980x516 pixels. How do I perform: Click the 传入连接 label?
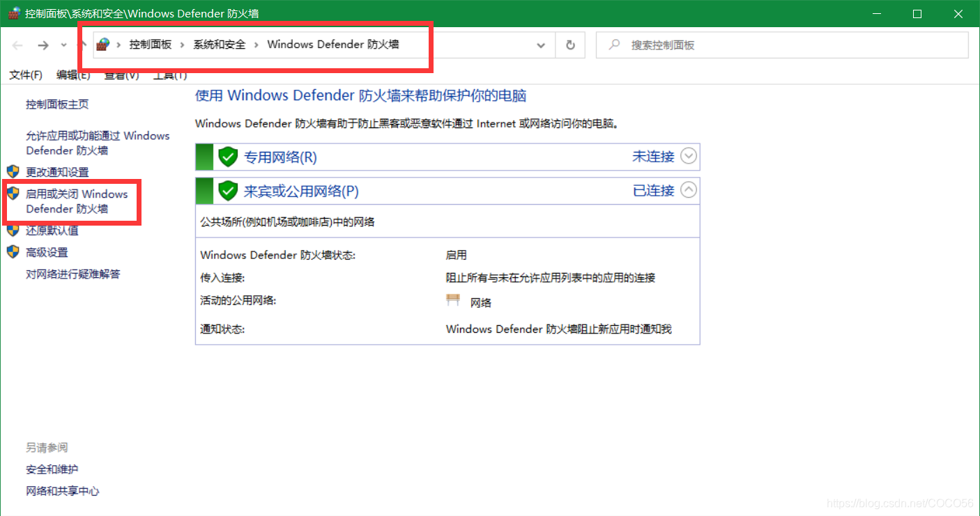click(222, 278)
